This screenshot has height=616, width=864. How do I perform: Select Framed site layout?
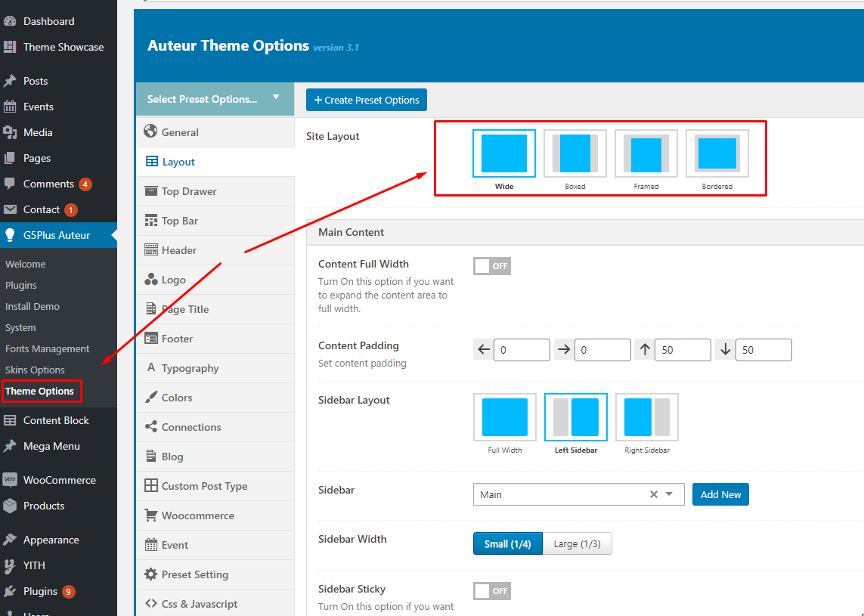pyautogui.click(x=646, y=153)
